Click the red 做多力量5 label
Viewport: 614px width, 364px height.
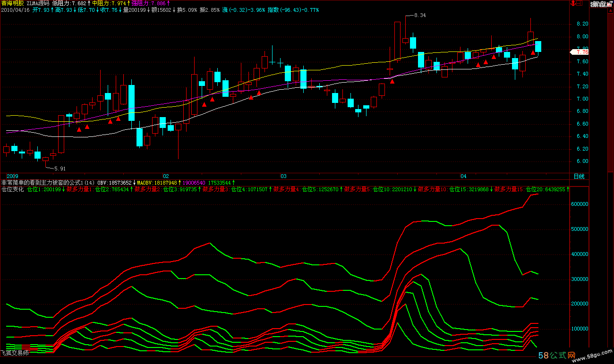358,189
